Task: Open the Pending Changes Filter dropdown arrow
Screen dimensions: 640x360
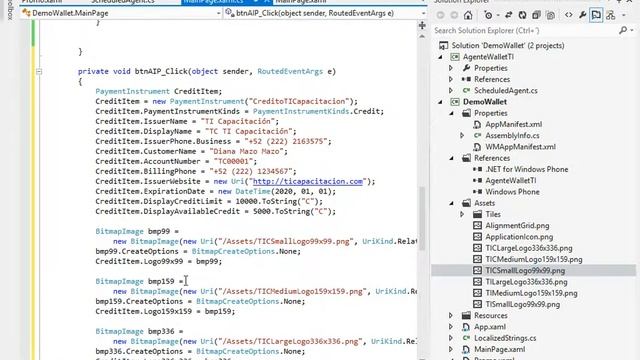Action: click(x=498, y=16)
